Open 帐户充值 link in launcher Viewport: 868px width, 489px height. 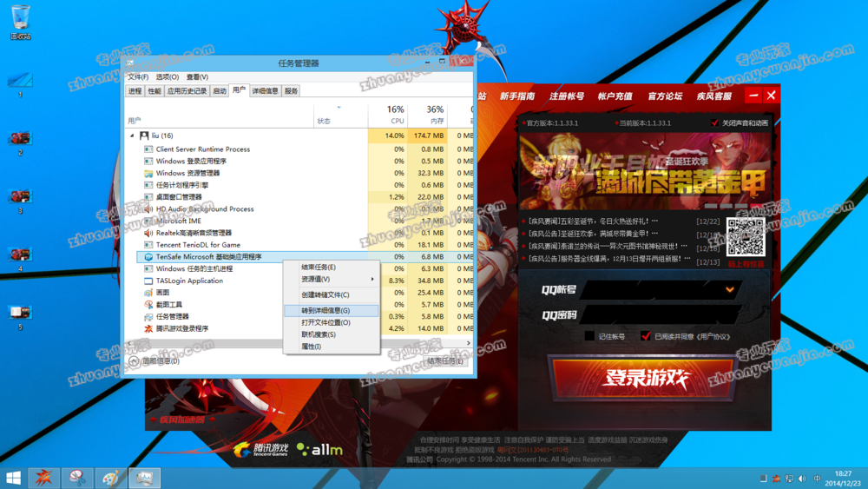tap(615, 96)
